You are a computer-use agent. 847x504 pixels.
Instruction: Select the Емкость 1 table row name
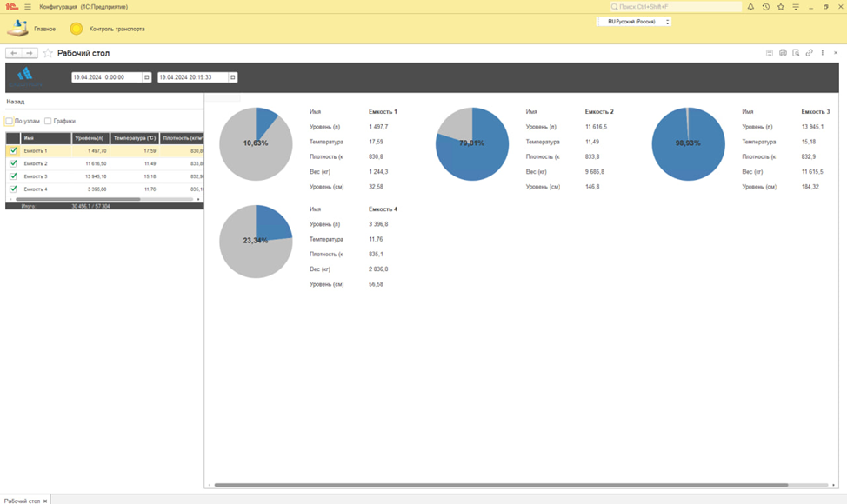tap(36, 151)
